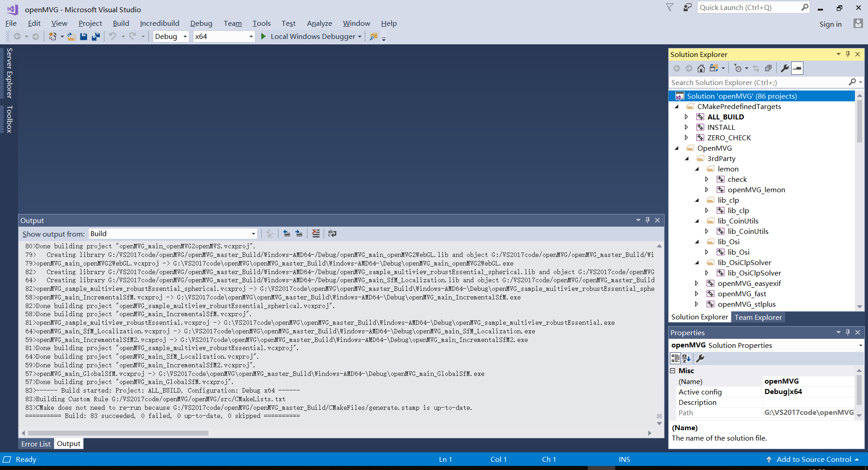The width and height of the screenshot is (868, 470).
Task: Open Local Windows Debugger dropdown arrow
Action: (x=360, y=37)
